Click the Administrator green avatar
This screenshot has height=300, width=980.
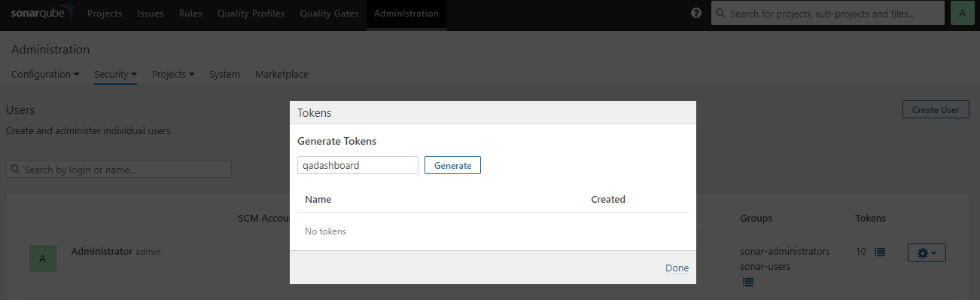click(x=42, y=259)
